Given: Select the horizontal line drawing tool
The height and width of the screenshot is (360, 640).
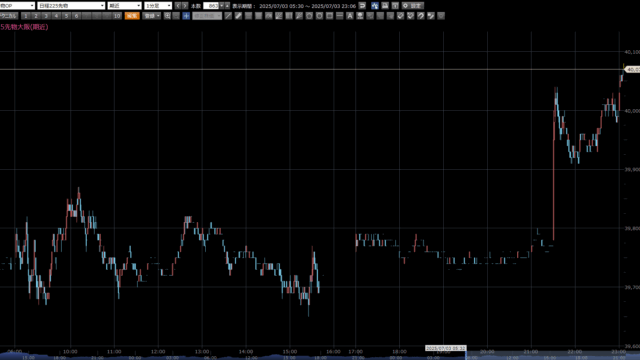Looking at the screenshot, I should (x=340, y=16).
